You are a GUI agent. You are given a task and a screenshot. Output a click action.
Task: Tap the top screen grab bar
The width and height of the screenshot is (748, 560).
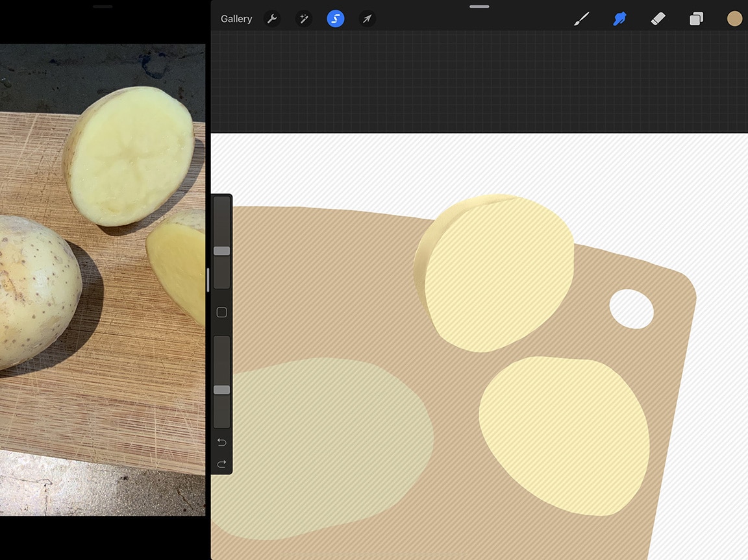[479, 6]
